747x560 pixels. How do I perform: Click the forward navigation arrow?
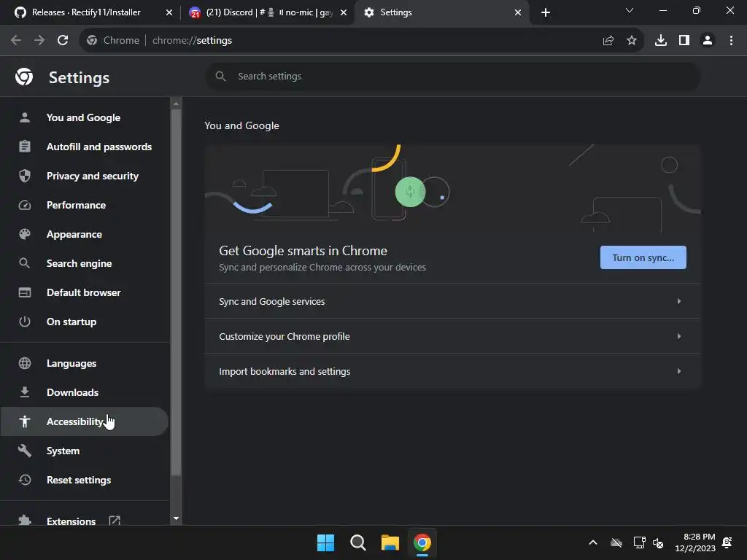coord(39,41)
